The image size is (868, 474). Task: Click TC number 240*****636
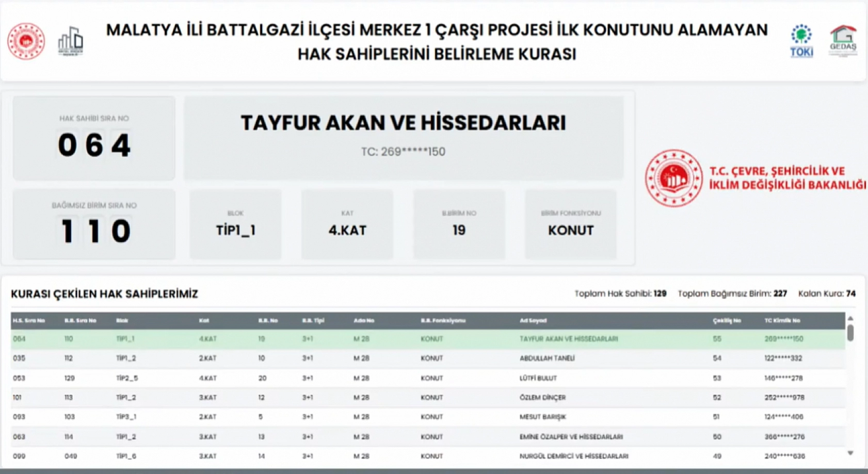[785, 456]
